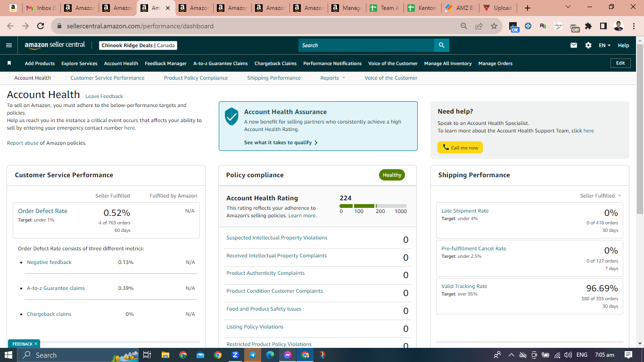Screen dimensions: 644x362
Task: Switch to Product Policy Compliance tab
Action: [x=196, y=78]
